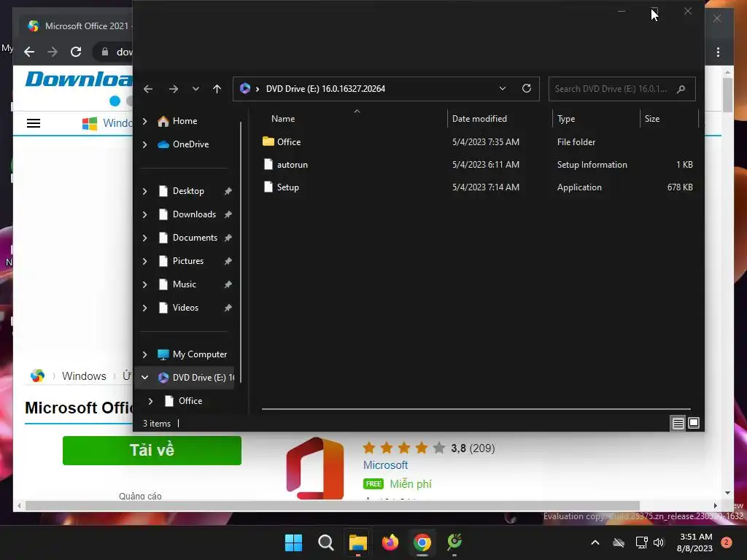Refresh the DVD Drive folder view
The image size is (747, 560).
[x=527, y=88]
